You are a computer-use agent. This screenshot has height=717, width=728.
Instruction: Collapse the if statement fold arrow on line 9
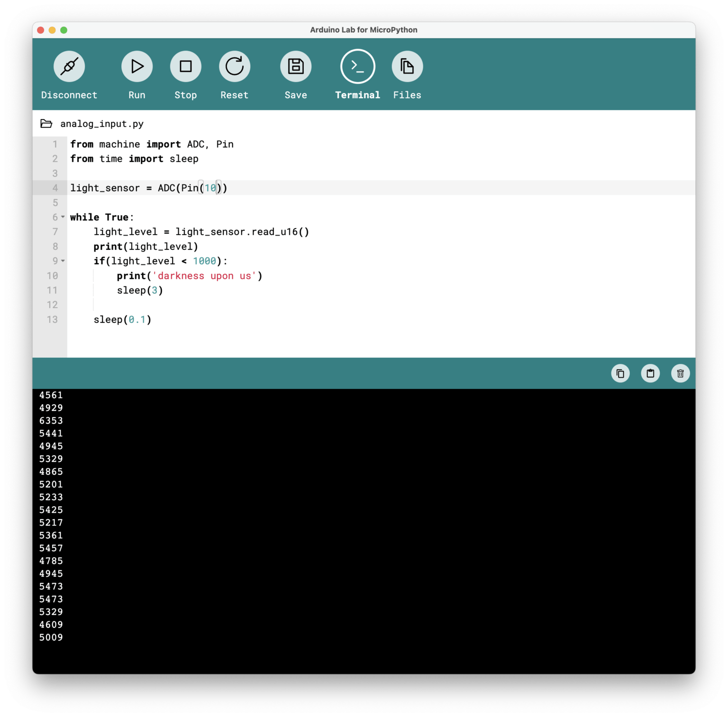[62, 261]
